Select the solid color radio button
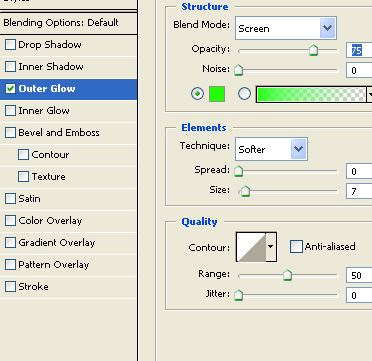 (198, 94)
